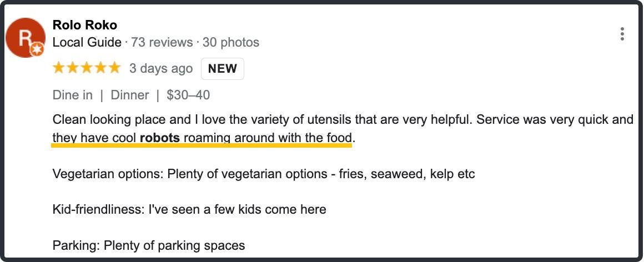The image size is (644, 262).
Task: Click the second yellow rating star
Action: [72, 68]
